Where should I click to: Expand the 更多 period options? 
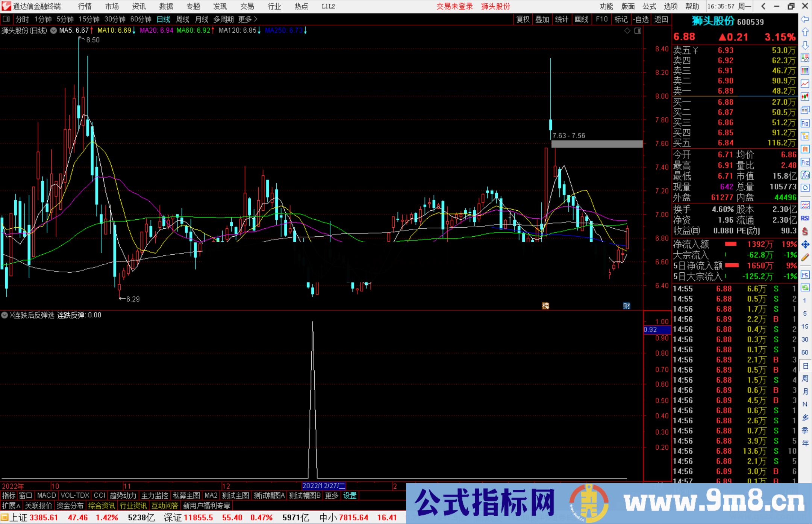pyautogui.click(x=248, y=19)
